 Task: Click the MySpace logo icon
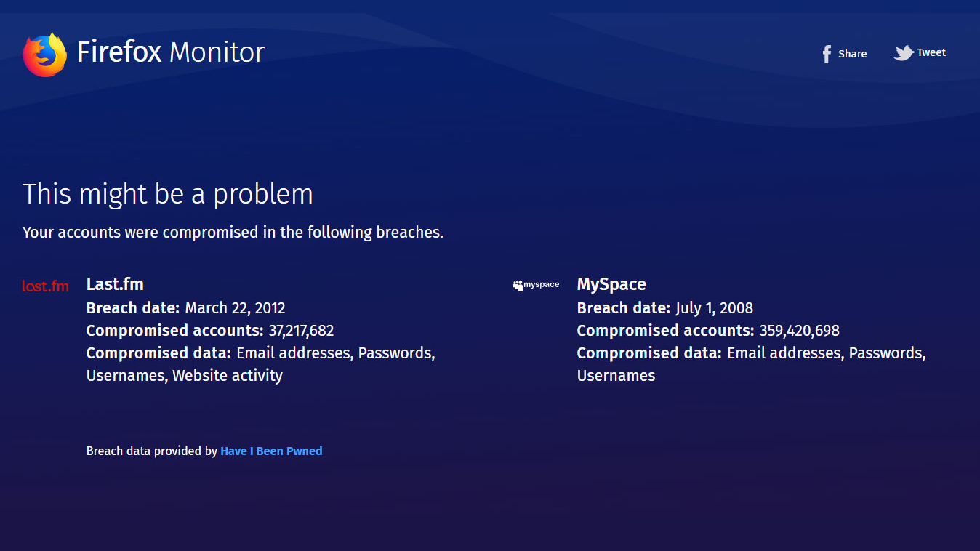(x=536, y=285)
